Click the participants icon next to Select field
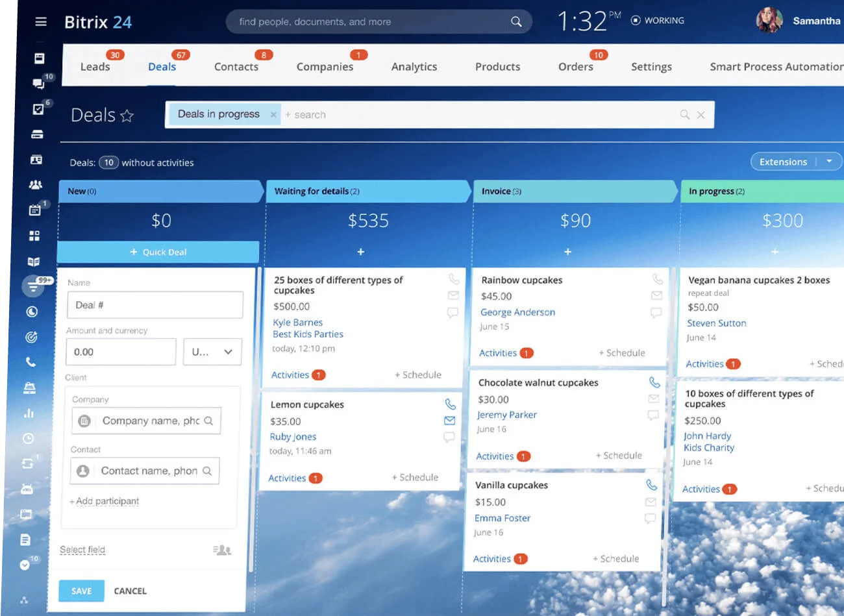Image resolution: width=844 pixels, height=616 pixels. tap(222, 550)
